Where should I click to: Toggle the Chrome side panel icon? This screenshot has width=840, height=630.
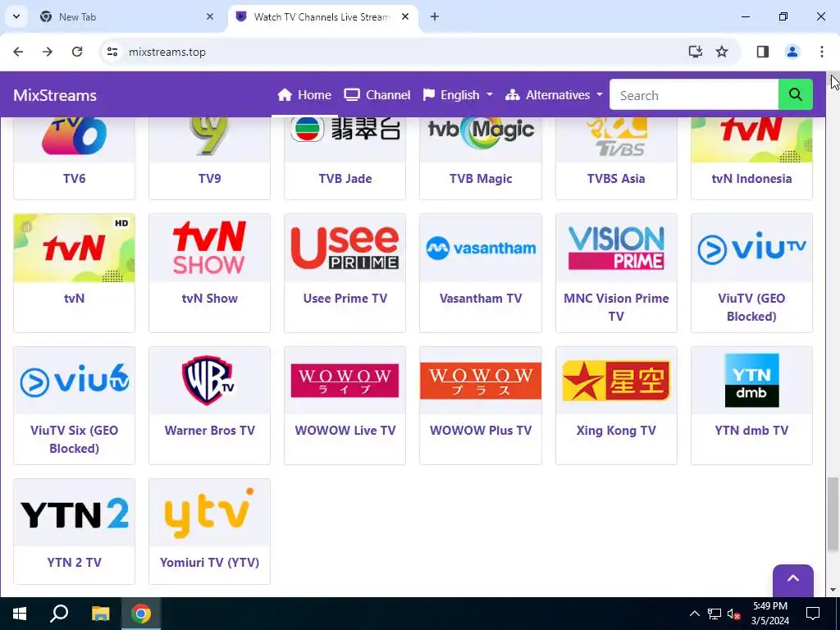point(763,52)
